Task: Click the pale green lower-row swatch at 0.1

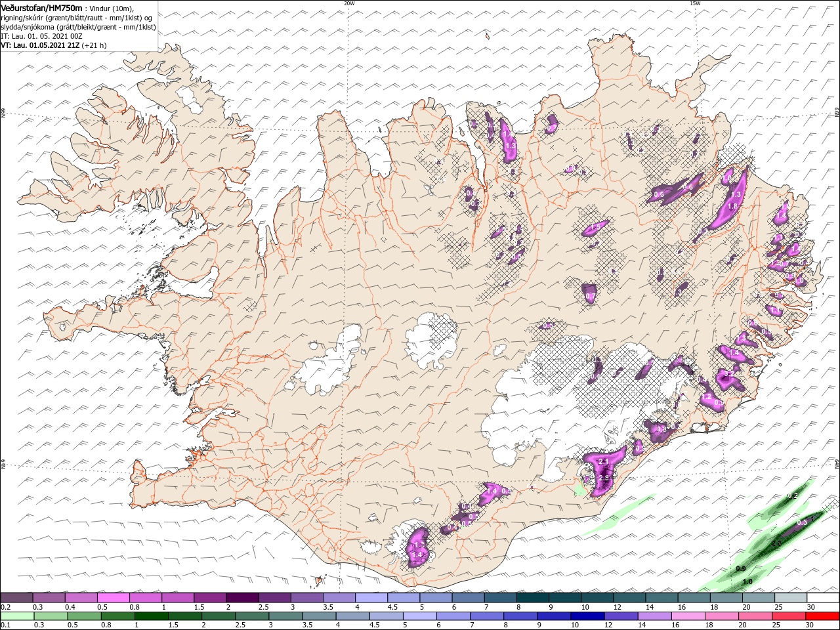Action: click(18, 616)
